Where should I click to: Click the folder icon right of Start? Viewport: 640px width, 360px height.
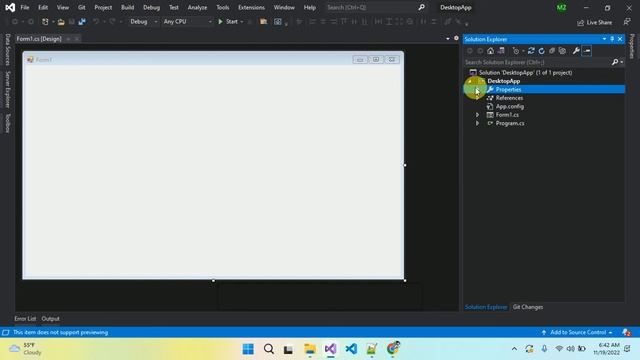264,22
